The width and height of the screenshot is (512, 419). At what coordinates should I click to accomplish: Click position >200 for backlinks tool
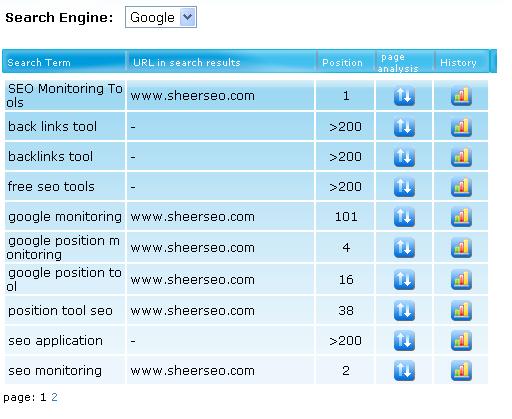[x=345, y=157]
